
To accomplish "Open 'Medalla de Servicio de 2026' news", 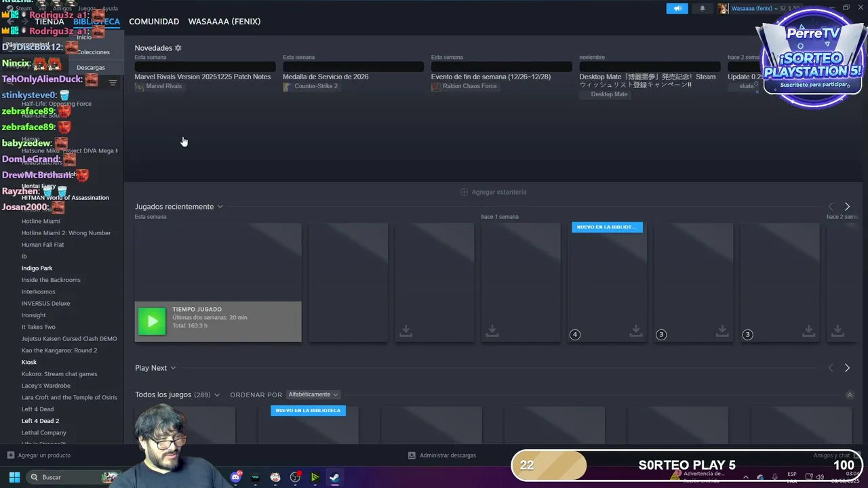I will click(325, 77).
